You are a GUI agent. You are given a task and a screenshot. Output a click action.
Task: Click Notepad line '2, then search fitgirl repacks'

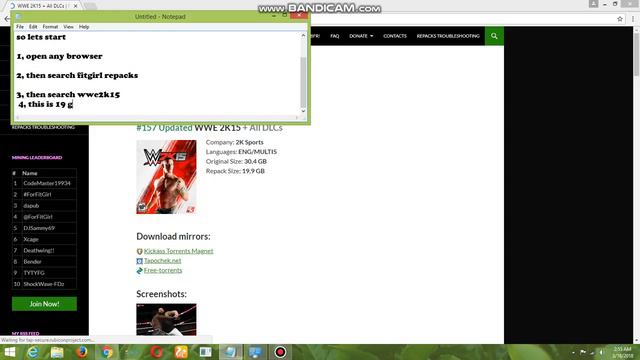pyautogui.click(x=77, y=76)
